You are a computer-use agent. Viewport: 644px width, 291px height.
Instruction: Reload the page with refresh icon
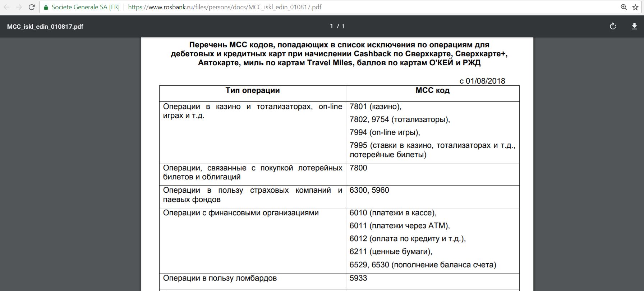32,7
